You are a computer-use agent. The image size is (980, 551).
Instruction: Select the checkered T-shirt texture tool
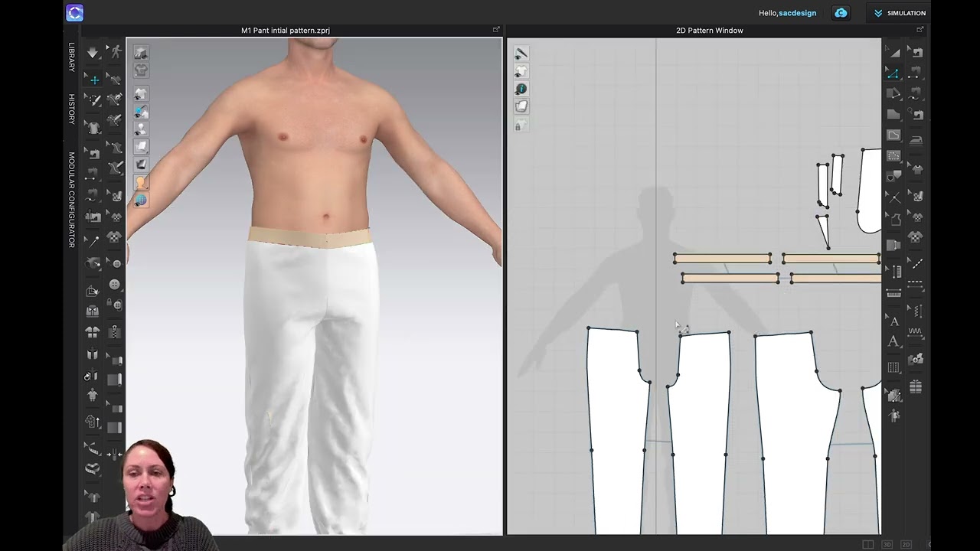[917, 237]
